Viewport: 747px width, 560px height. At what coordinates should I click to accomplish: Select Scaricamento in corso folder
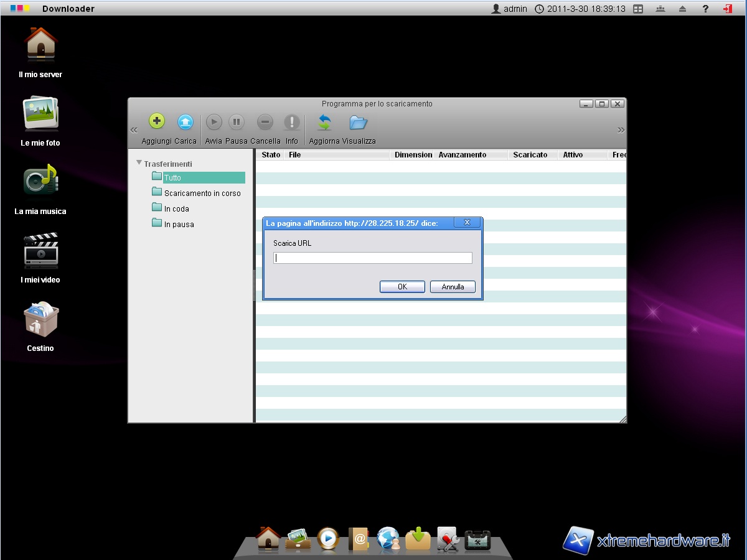pos(202,194)
